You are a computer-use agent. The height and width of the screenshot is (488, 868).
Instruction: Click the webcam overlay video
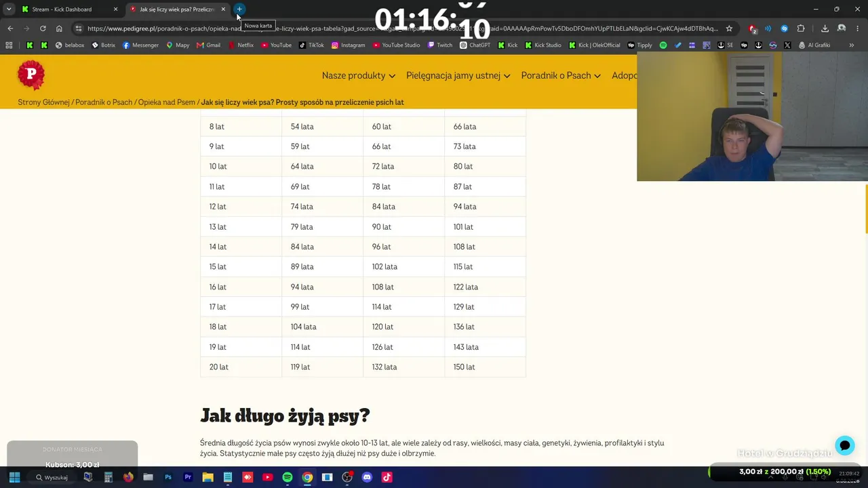(752, 117)
